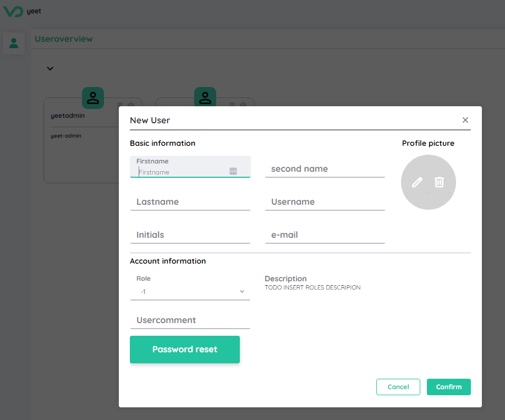Image resolution: width=505 pixels, height=420 pixels.
Task: Click the Usercomment field
Action: click(190, 320)
